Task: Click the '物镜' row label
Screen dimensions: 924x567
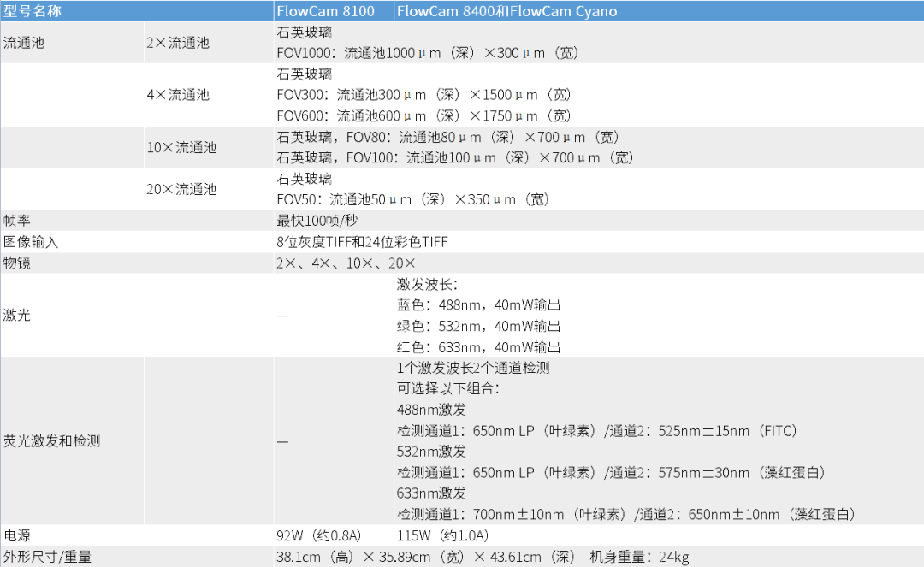Action: pyautogui.click(x=16, y=263)
